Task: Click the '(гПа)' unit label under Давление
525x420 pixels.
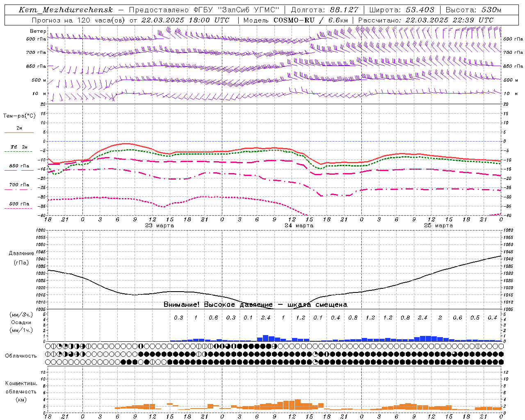Action: click(21, 263)
